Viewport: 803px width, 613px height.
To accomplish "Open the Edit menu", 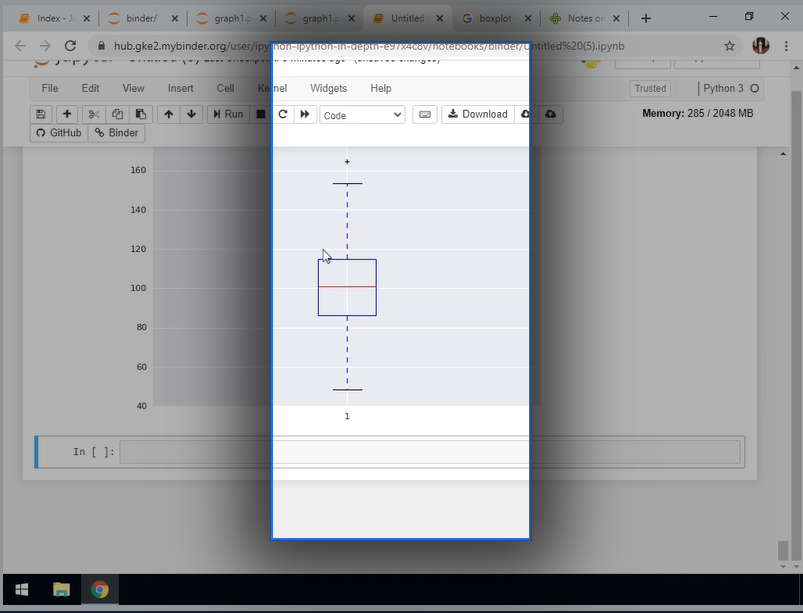I will click(x=90, y=88).
